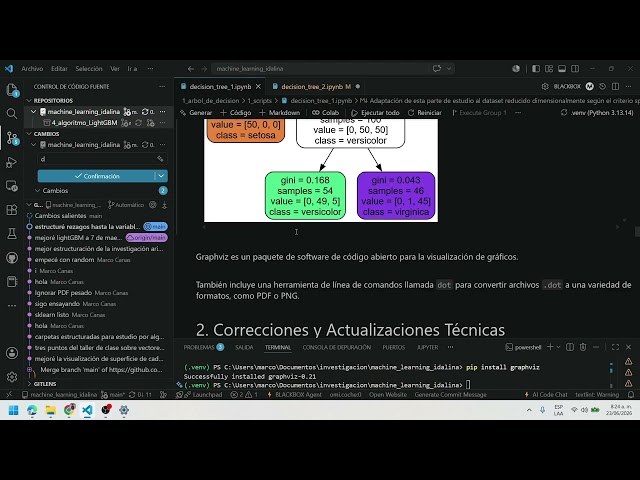Open Source Control view in activity bar
The height and width of the screenshot is (480, 640).
click(x=12, y=138)
